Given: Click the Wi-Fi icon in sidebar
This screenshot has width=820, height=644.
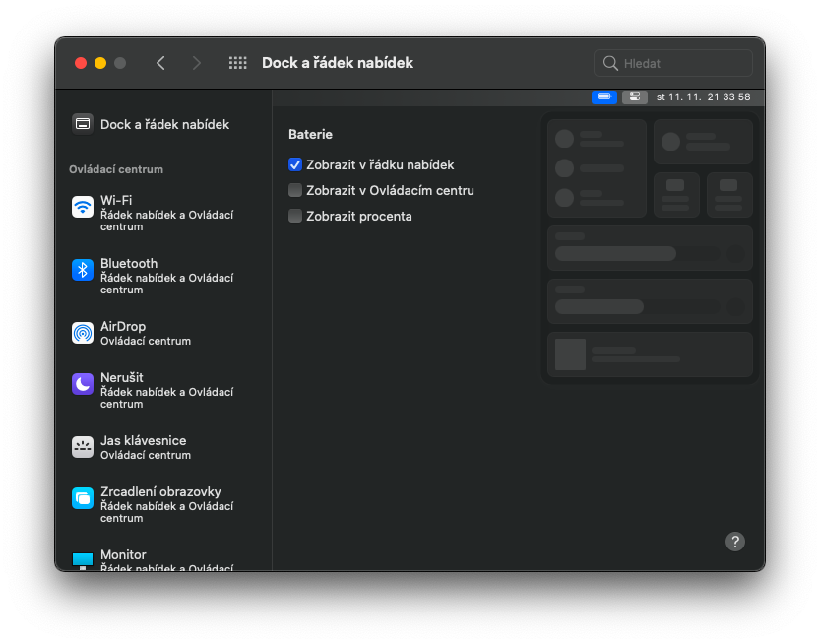Looking at the screenshot, I should click(83, 207).
